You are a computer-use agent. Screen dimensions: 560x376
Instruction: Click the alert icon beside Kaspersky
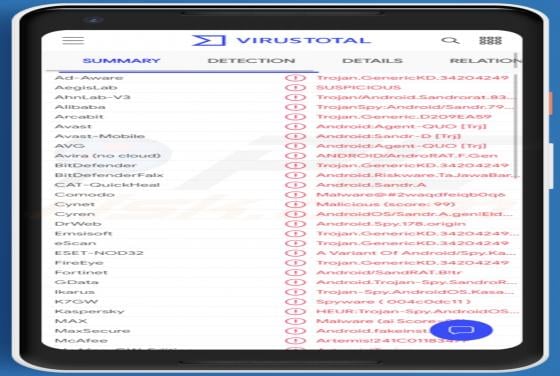pos(295,311)
